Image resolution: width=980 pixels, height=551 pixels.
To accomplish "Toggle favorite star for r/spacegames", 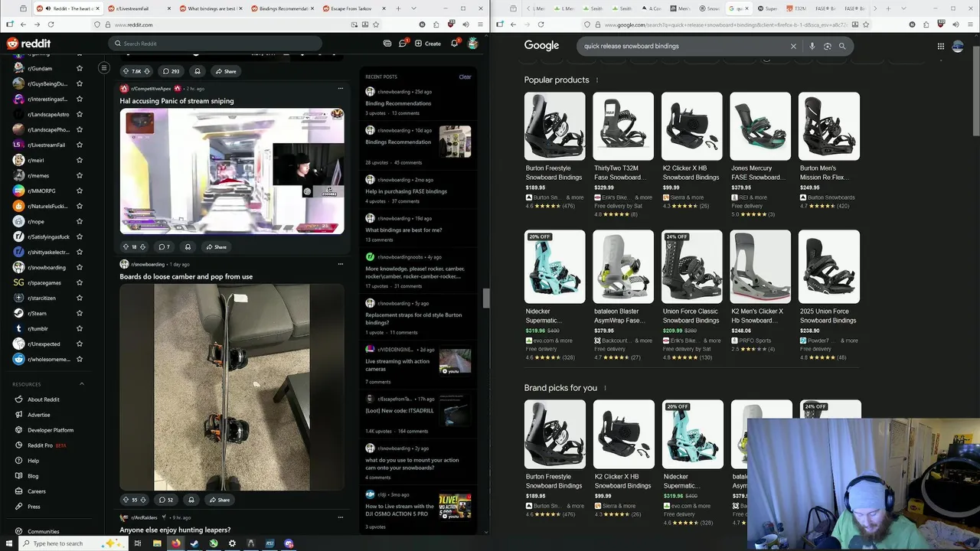I will [80, 282].
